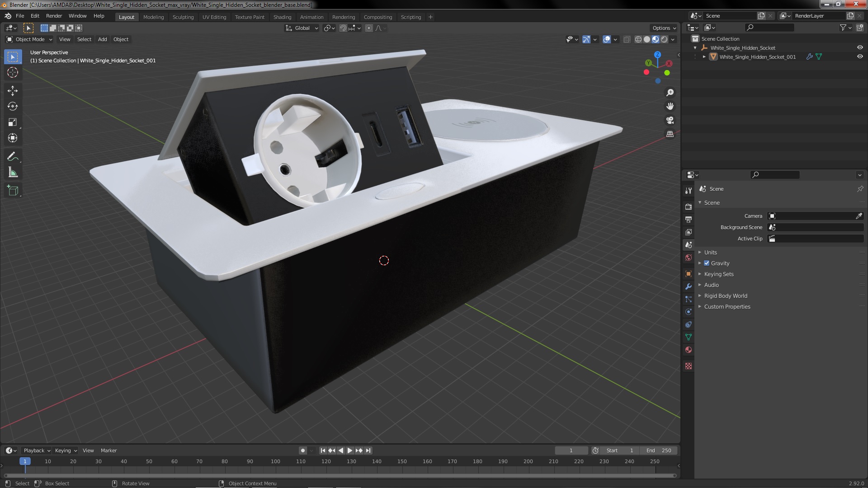The image size is (868, 488).
Task: Activate the Move tool
Action: tap(13, 91)
